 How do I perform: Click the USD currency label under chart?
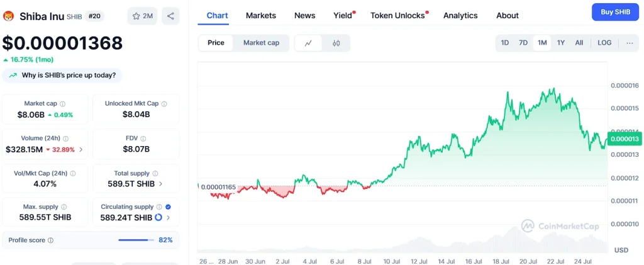pos(621,251)
